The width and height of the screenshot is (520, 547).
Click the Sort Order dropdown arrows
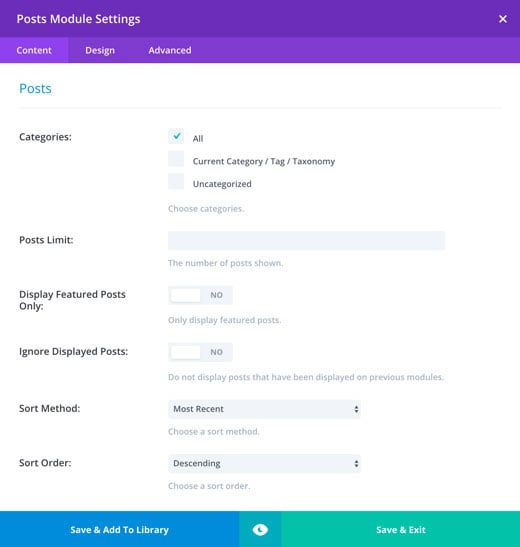(x=356, y=464)
